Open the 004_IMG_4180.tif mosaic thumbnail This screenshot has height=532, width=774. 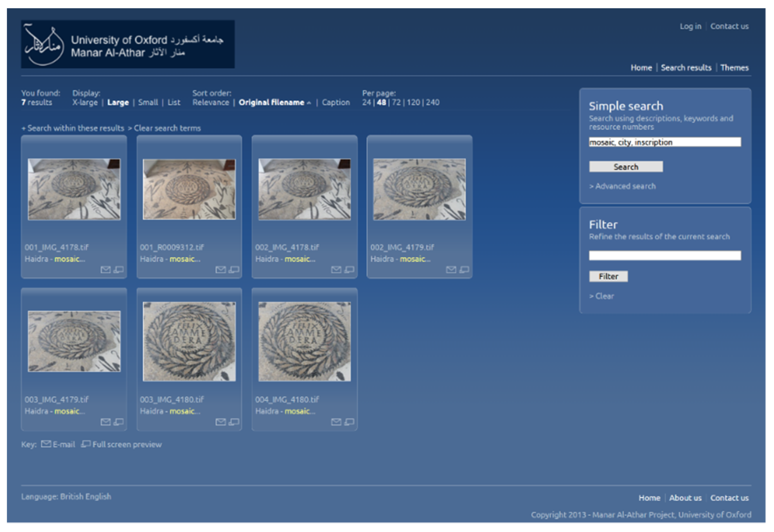tap(304, 342)
